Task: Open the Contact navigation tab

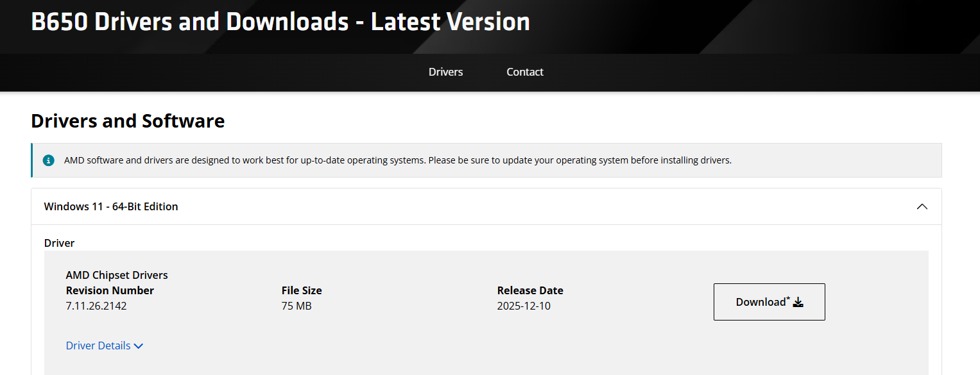Action: pyautogui.click(x=524, y=72)
